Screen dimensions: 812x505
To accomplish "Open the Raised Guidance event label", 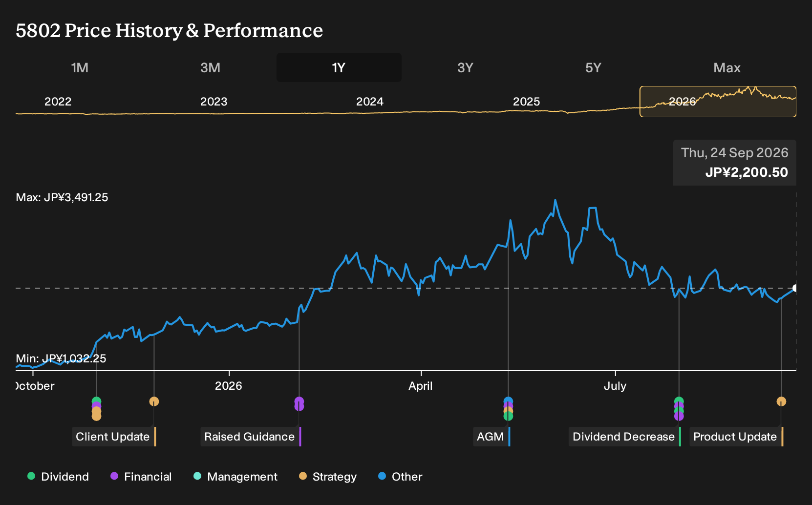I will pos(251,437).
